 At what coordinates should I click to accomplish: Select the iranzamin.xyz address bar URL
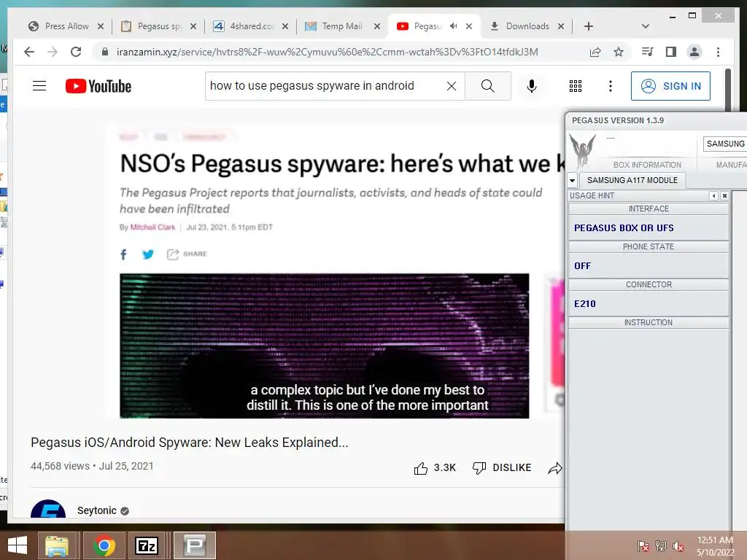[327, 52]
